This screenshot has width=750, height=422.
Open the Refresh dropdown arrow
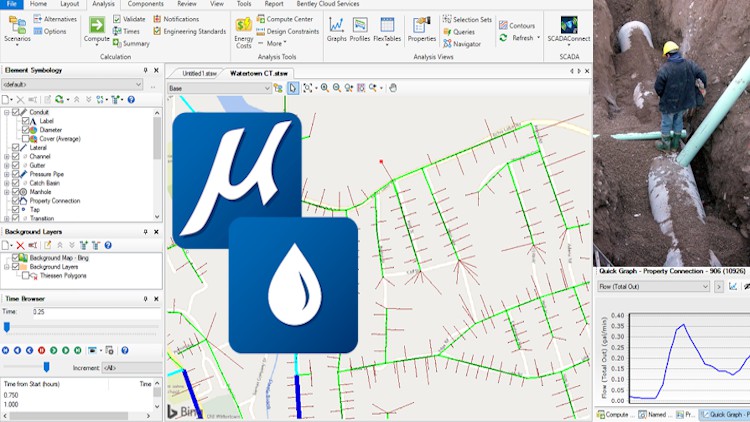pos(539,37)
